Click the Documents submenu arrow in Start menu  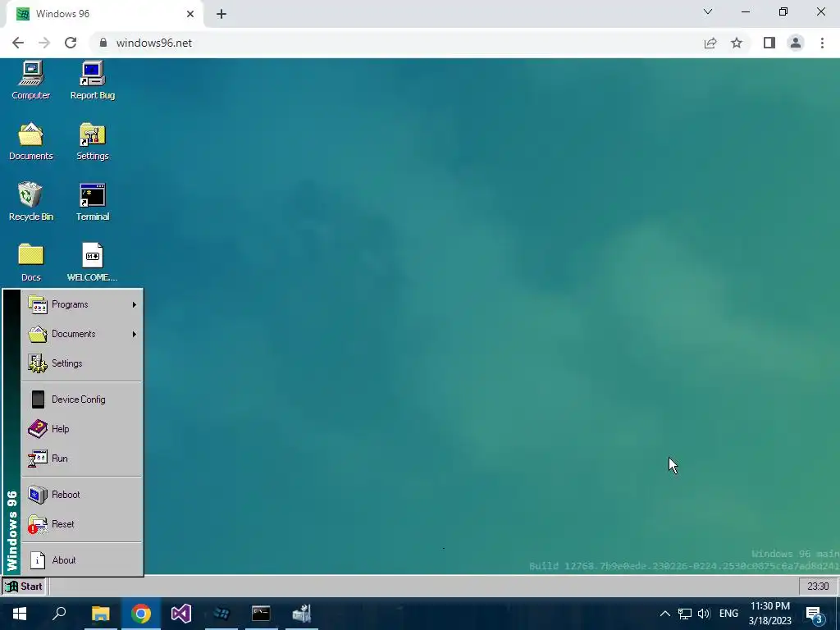134,334
